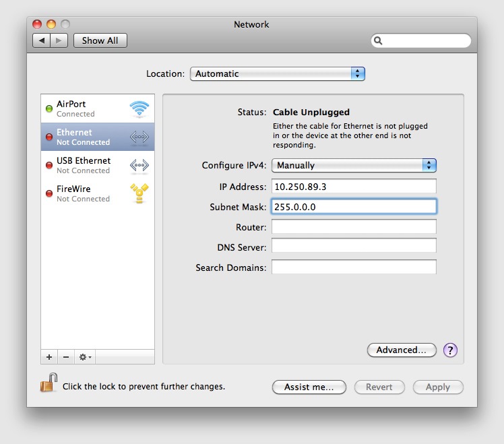Click the forward arrow button
This screenshot has height=444, width=504.
click(x=59, y=40)
